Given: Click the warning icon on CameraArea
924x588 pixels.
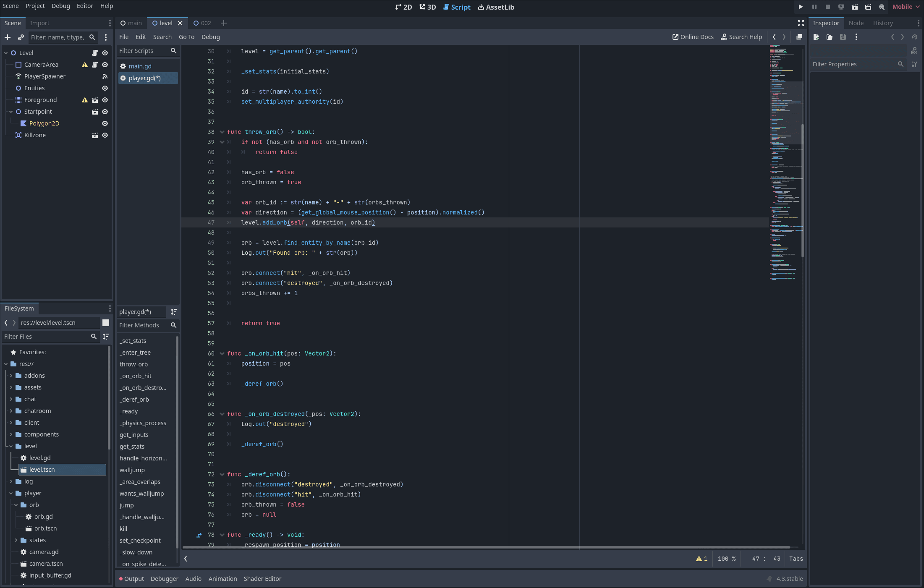Looking at the screenshot, I should coord(85,65).
